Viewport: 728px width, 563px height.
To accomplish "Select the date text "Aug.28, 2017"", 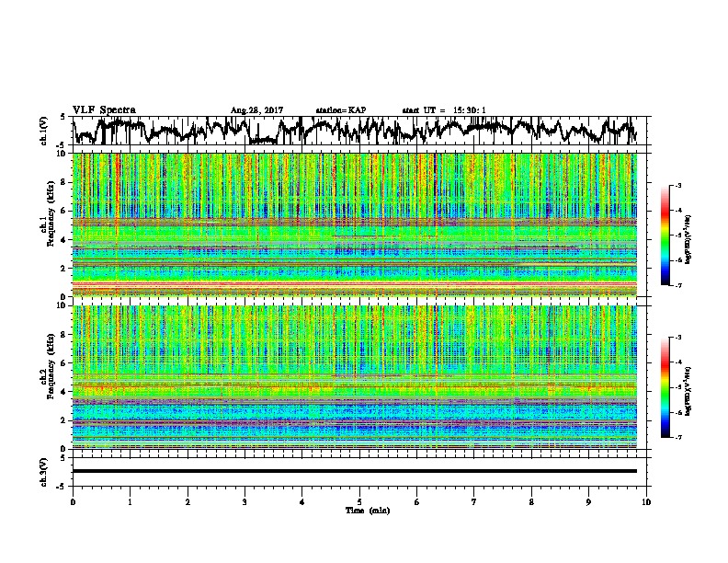I will (256, 110).
